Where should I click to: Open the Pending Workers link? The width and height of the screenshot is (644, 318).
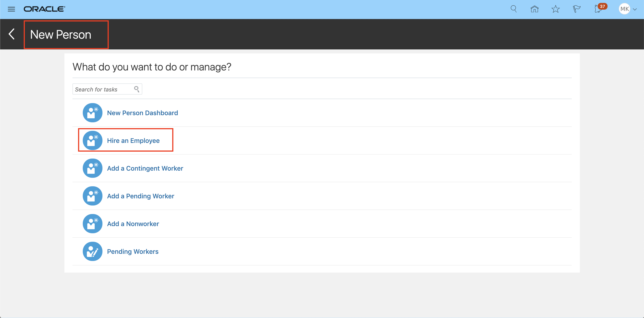coord(133,252)
